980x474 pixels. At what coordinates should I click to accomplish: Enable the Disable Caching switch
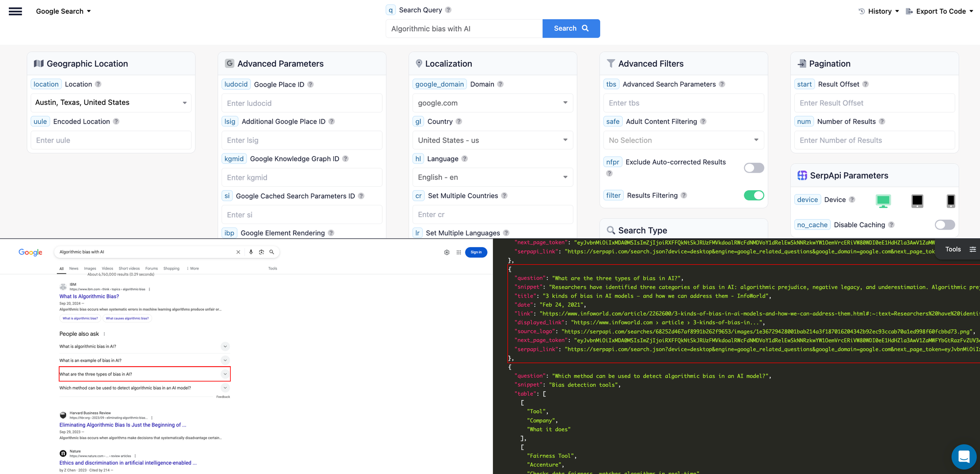pos(945,225)
